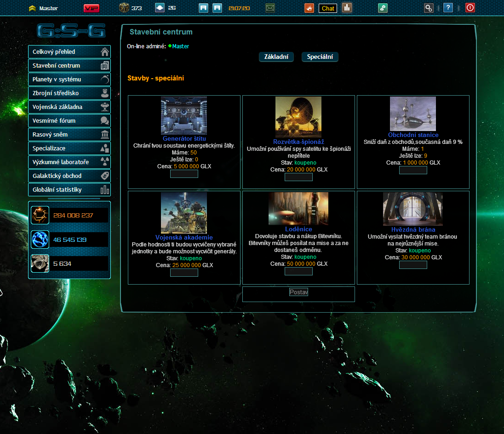Open the settings gears icon
This screenshot has height=434, width=504.
point(429,8)
